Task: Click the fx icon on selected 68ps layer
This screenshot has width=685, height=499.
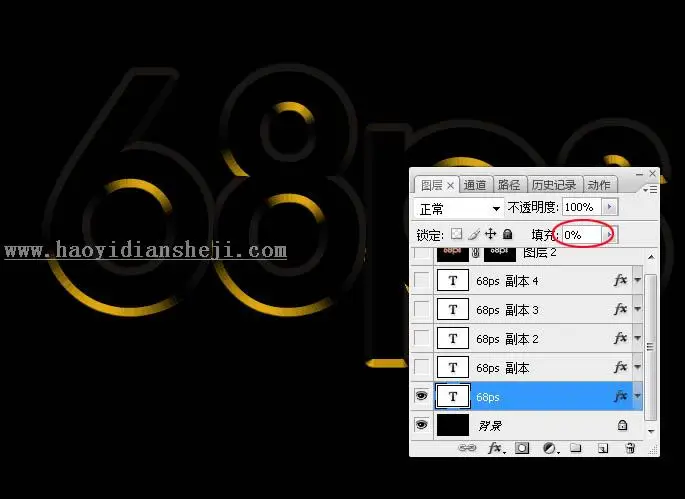Action: click(x=620, y=396)
